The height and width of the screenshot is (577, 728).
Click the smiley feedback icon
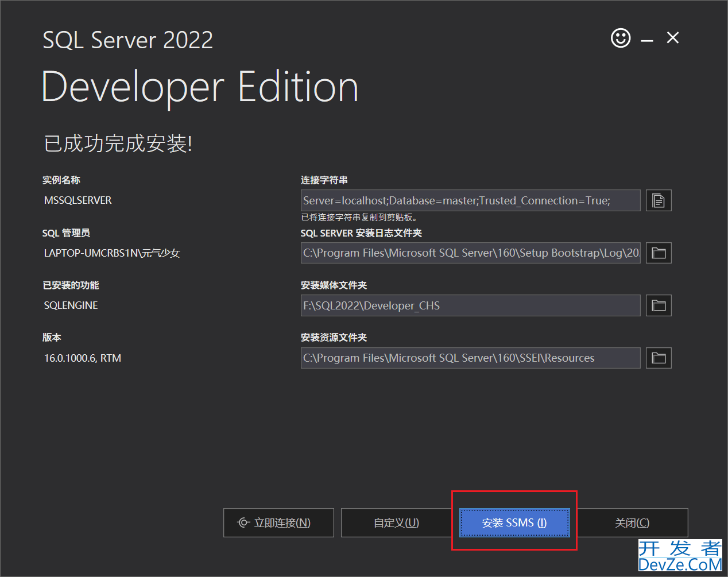coord(621,38)
